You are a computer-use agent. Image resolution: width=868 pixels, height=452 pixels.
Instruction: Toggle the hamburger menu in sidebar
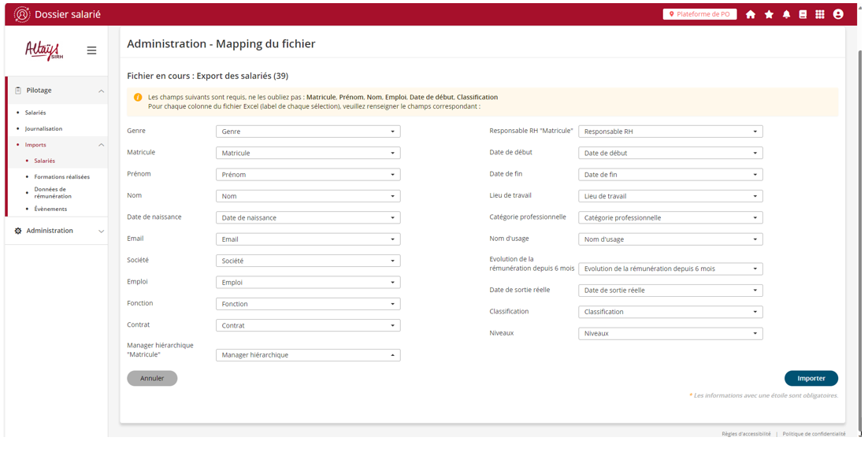pyautogui.click(x=91, y=50)
